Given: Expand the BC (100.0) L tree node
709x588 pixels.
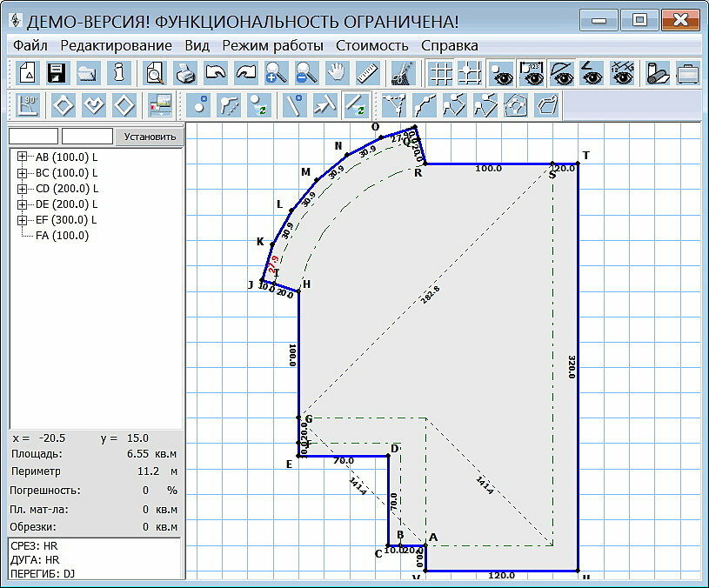Looking at the screenshot, I should coord(21,172).
